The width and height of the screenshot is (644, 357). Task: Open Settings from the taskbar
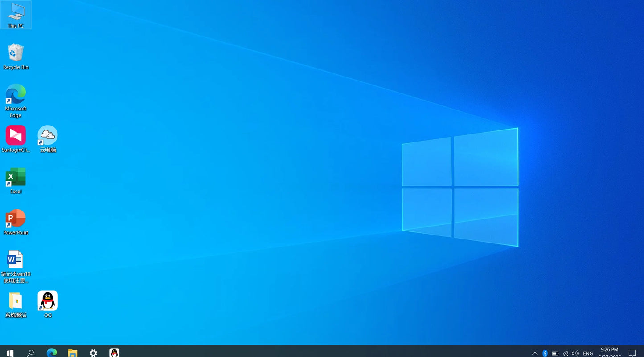93,353
